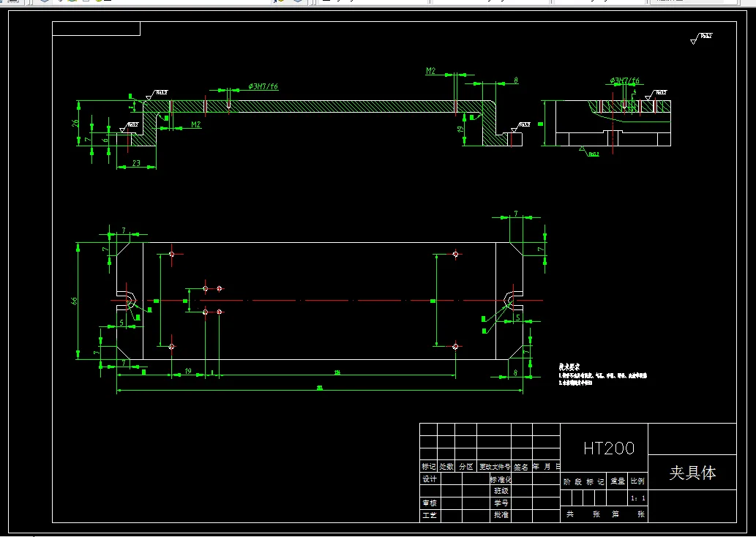The height and width of the screenshot is (537, 756).
Task: Click the 设计 label in title block
Action: point(430,478)
